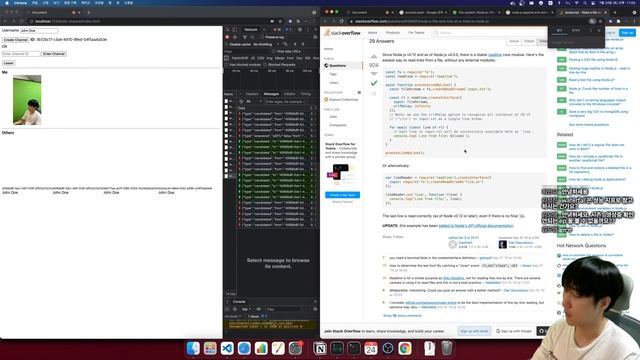Image resolution: width=640 pixels, height=360 pixels.
Task: Open the Products menu on Stack Overflow
Action: tap(393, 33)
